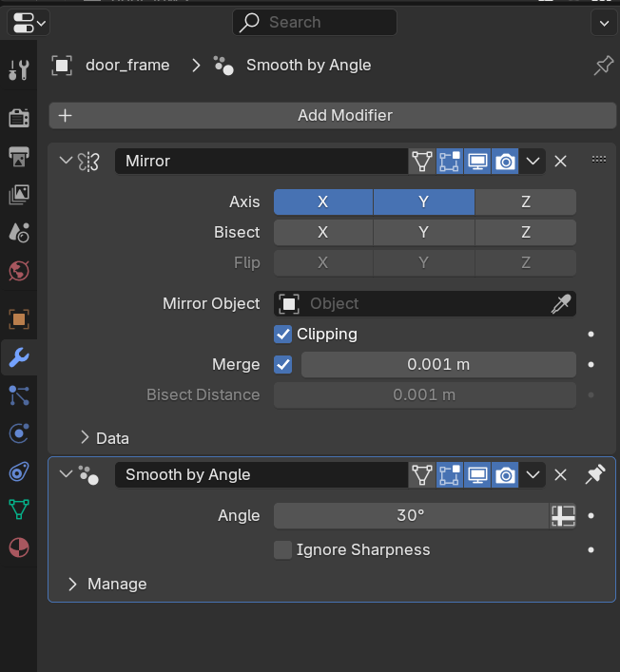The height and width of the screenshot is (672, 620).
Task: Uncheck the Clipping checkbox
Action: (283, 335)
